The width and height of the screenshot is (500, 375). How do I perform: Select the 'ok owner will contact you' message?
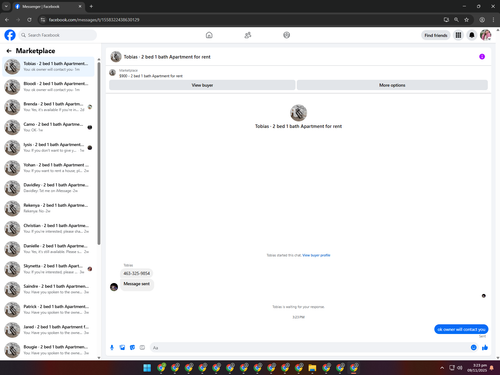pyautogui.click(x=461, y=329)
